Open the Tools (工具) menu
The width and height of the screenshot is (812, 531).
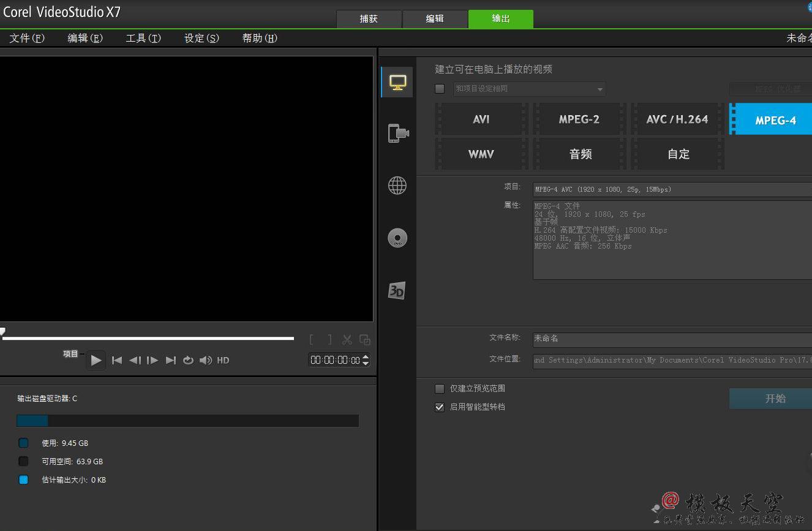coord(143,38)
